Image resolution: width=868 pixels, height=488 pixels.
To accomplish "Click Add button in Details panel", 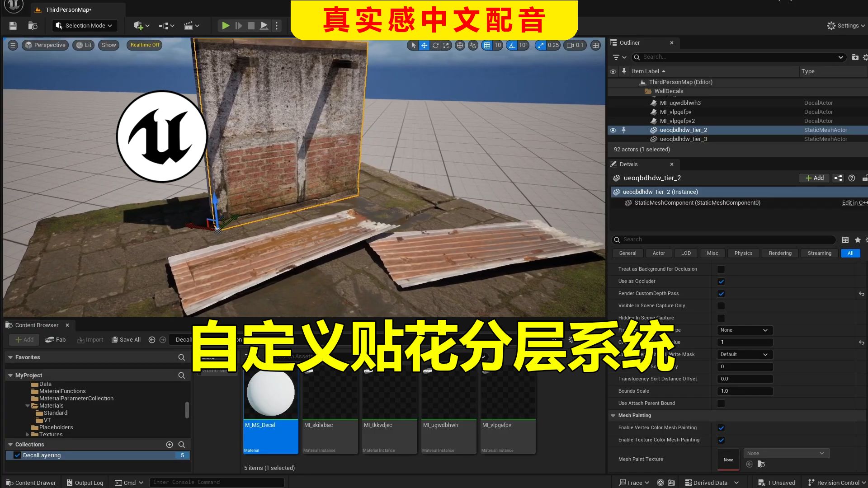I will (814, 178).
